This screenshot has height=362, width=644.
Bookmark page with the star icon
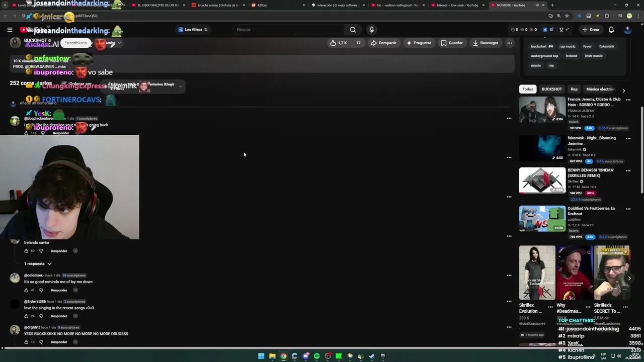point(567,16)
